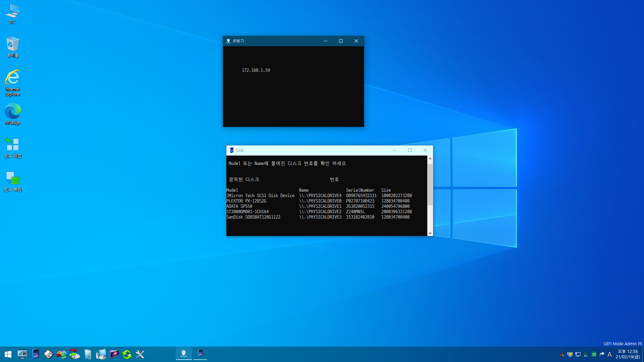Open 윈도 백업 (Windows backup) shortcut
This screenshot has height=362, width=644.
[13, 147]
